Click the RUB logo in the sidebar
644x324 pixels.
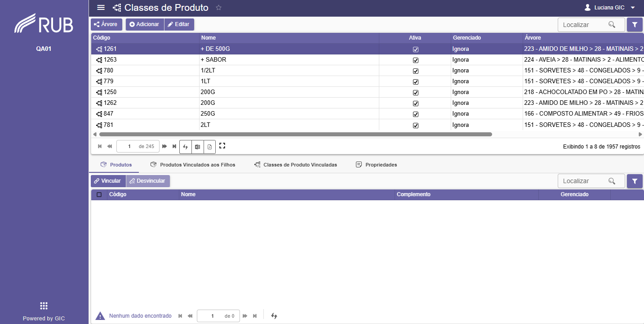tap(44, 23)
